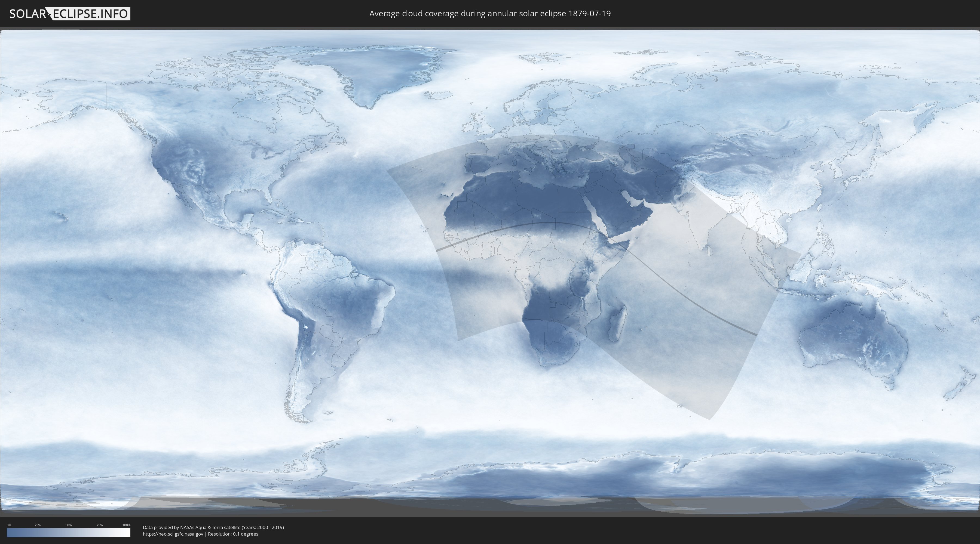This screenshot has height=544, width=980.
Task: Click the 75% legend label
Action: 99,525
